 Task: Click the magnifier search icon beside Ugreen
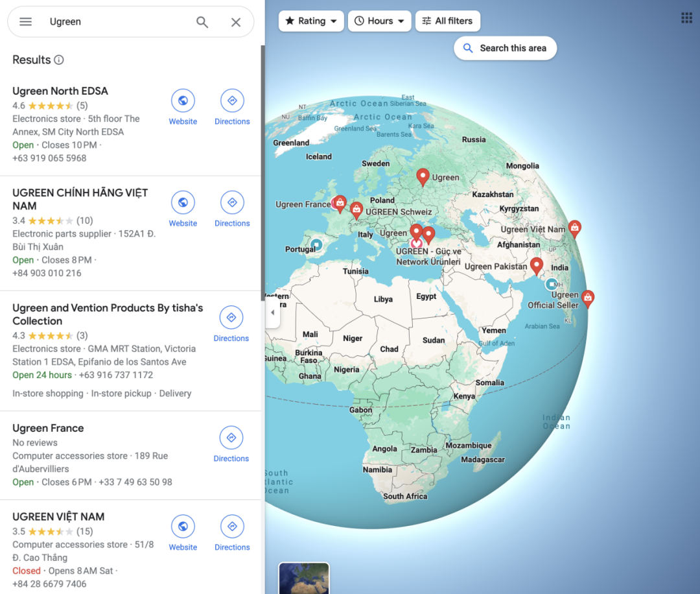(x=202, y=22)
